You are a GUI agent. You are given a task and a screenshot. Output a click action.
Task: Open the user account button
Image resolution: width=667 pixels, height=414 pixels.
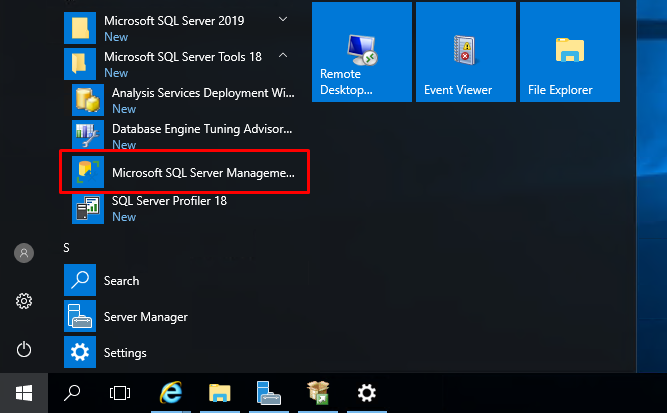24,253
